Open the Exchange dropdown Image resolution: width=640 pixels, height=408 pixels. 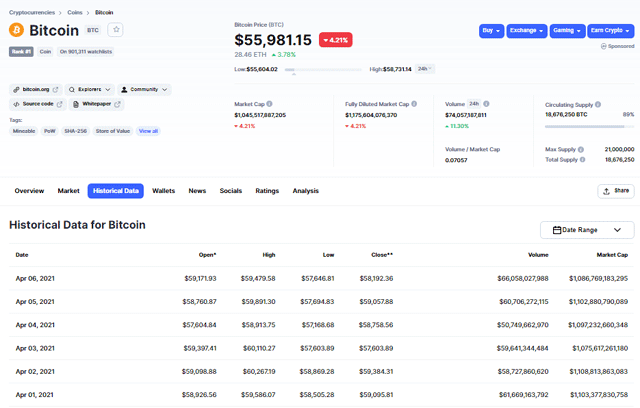pyautogui.click(x=527, y=31)
